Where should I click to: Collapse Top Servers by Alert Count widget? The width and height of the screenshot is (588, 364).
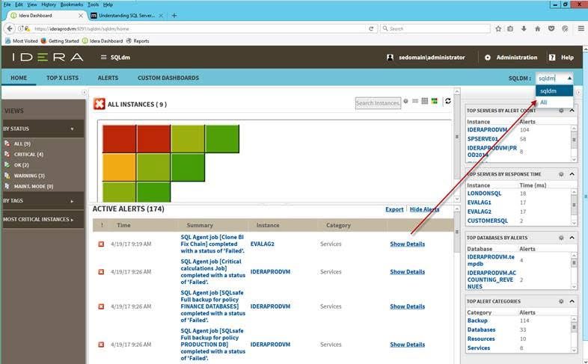coord(572,111)
